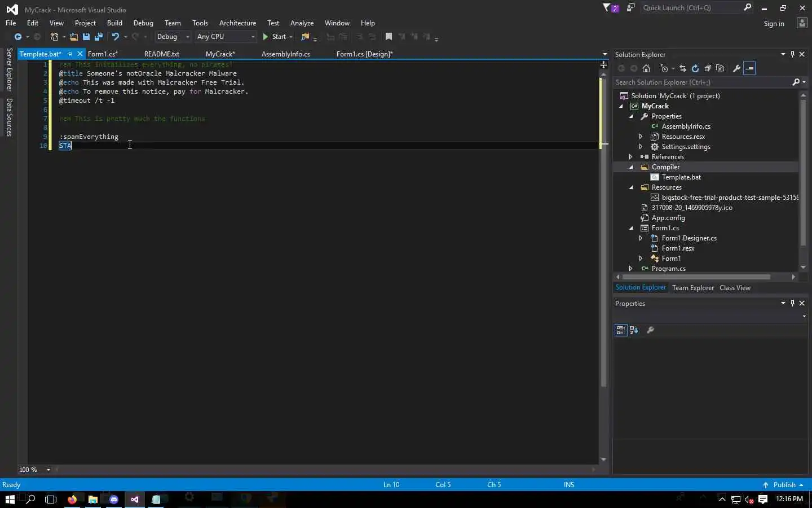812x508 pixels.
Task: Undo the last edit with the toolbar arrow
Action: (x=116, y=37)
